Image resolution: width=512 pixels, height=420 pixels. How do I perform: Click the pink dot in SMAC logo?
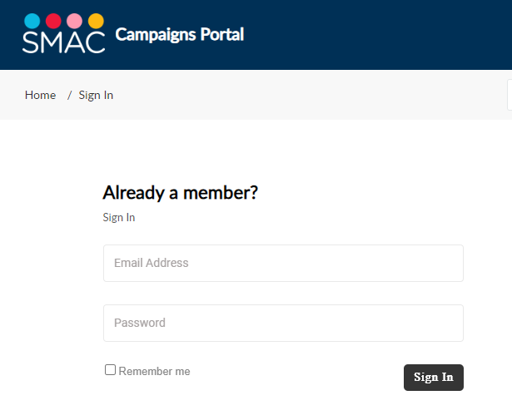(x=74, y=21)
